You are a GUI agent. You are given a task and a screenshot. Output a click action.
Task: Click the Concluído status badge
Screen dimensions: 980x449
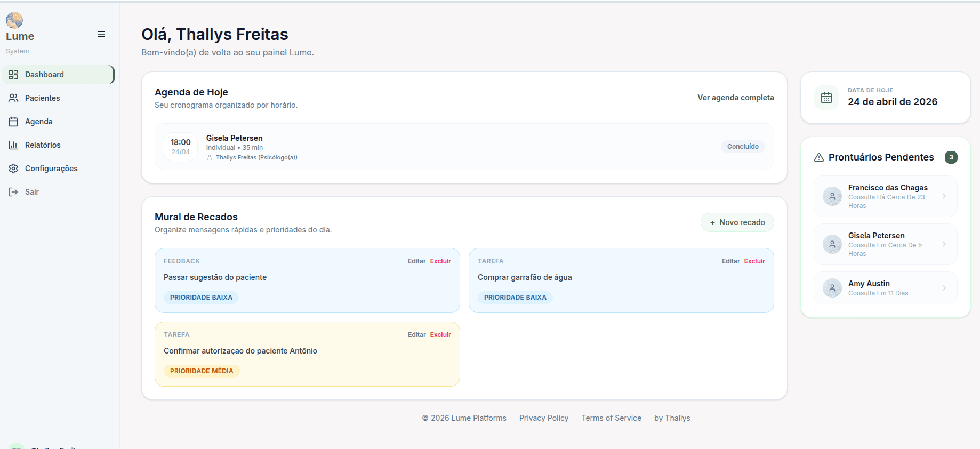pos(743,147)
